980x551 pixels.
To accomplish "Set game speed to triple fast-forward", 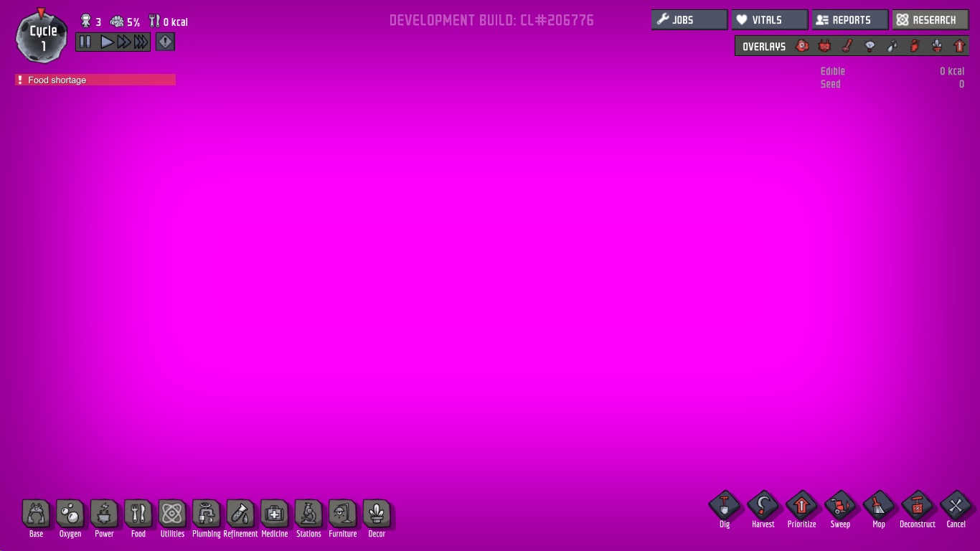I will click(x=141, y=42).
